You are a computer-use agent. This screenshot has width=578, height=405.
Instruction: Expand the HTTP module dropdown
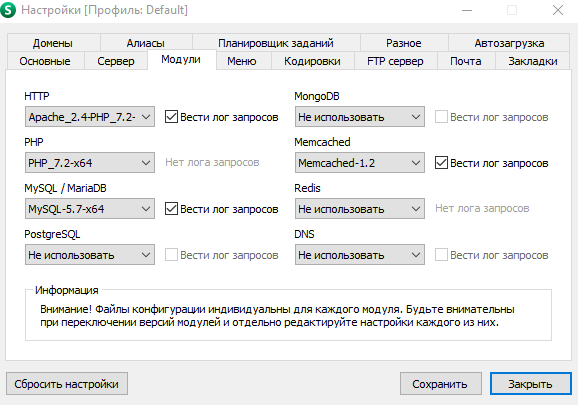pyautogui.click(x=90, y=117)
